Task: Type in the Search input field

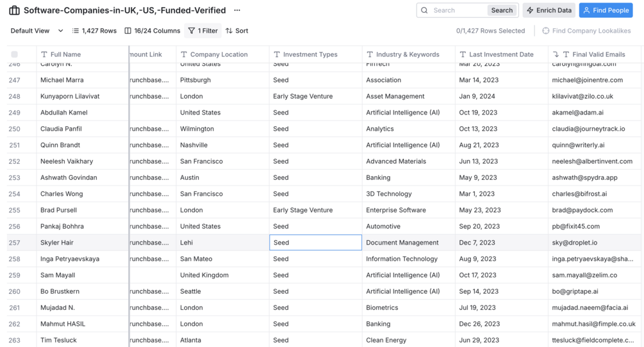Action: (x=458, y=10)
